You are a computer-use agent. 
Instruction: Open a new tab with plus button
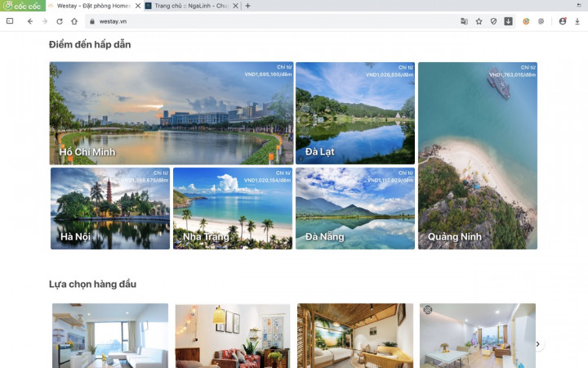[248, 6]
